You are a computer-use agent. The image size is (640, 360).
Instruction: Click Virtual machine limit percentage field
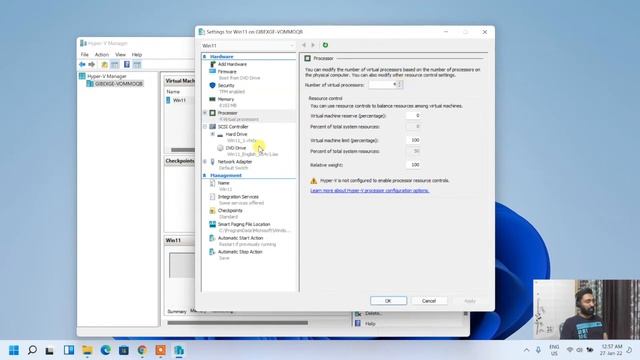tap(413, 140)
